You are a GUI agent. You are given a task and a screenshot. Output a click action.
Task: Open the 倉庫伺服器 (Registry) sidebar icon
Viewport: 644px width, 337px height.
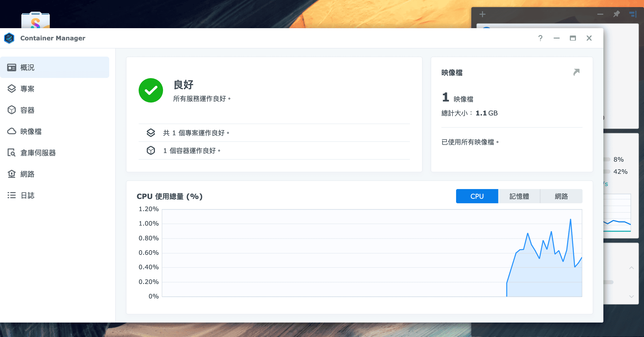[12, 153]
